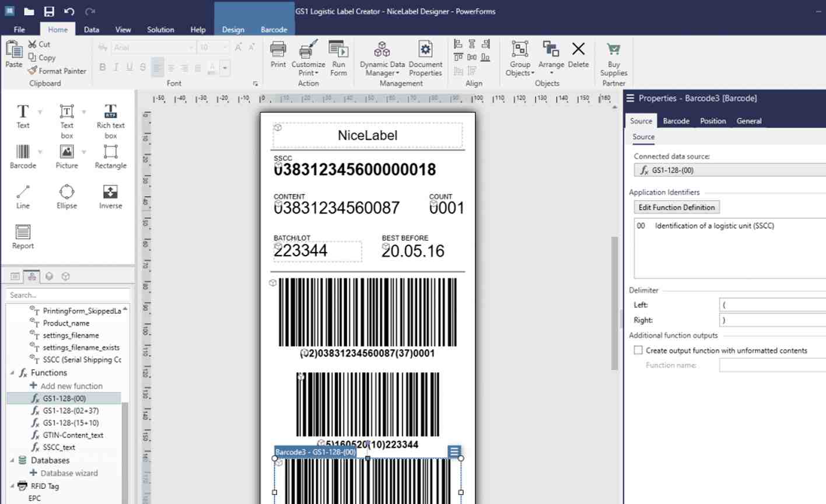Click the Open folder icon
826x504 pixels.
[x=29, y=11]
